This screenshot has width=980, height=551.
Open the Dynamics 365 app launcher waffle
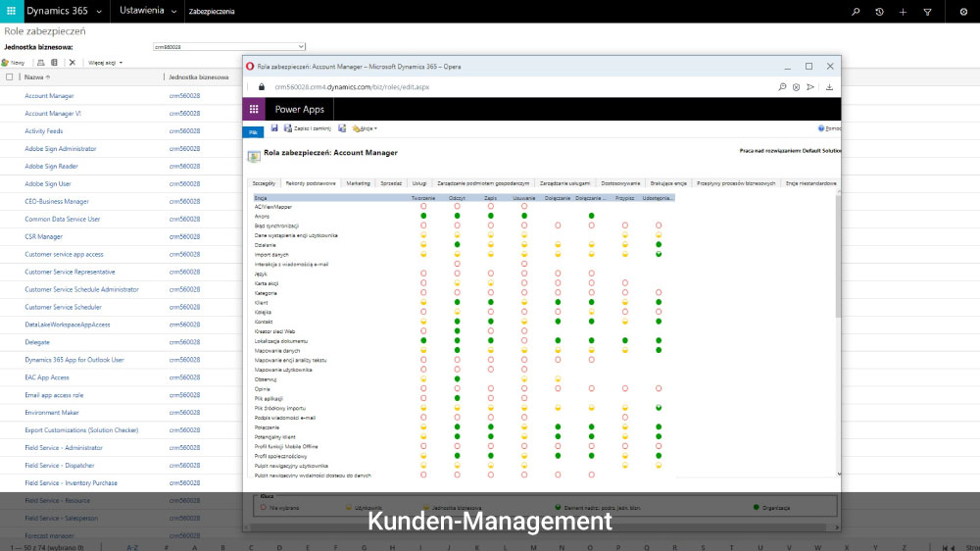(x=11, y=11)
